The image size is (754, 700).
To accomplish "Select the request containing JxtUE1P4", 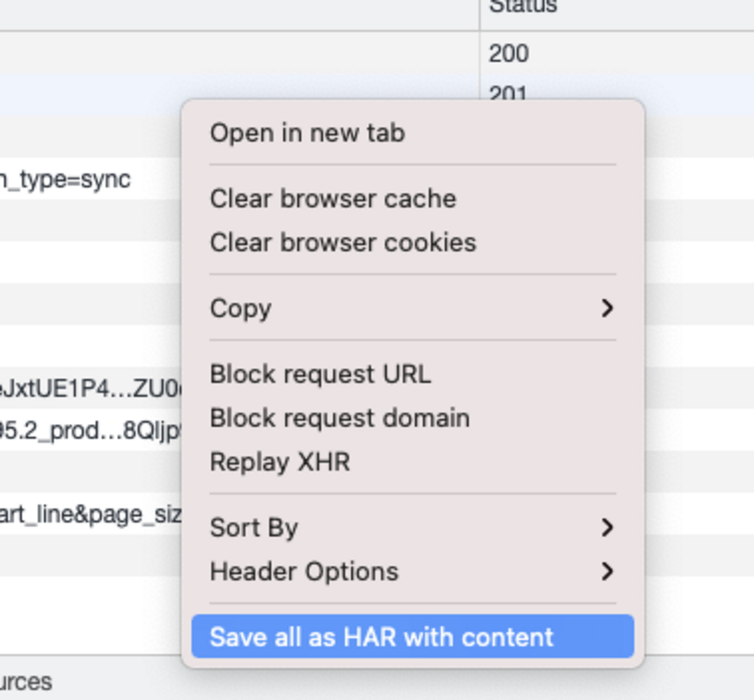I will click(x=90, y=388).
